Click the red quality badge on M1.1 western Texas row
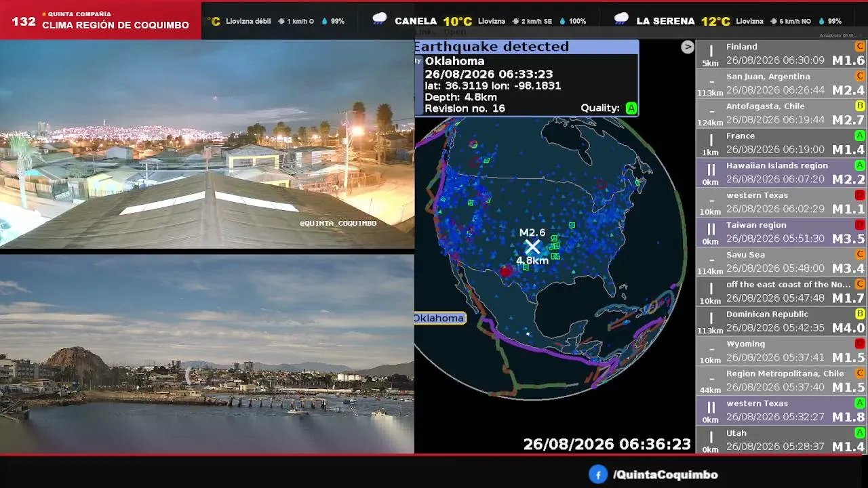 point(860,195)
